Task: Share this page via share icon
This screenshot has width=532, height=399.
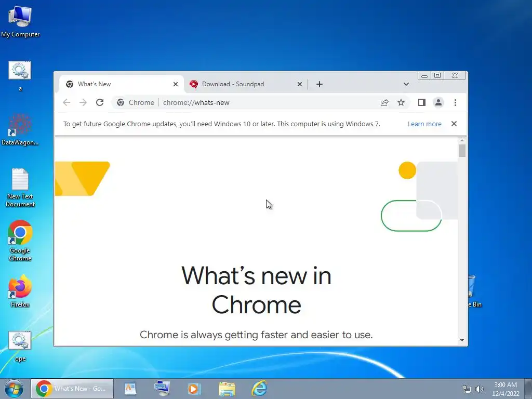Action: (384, 102)
